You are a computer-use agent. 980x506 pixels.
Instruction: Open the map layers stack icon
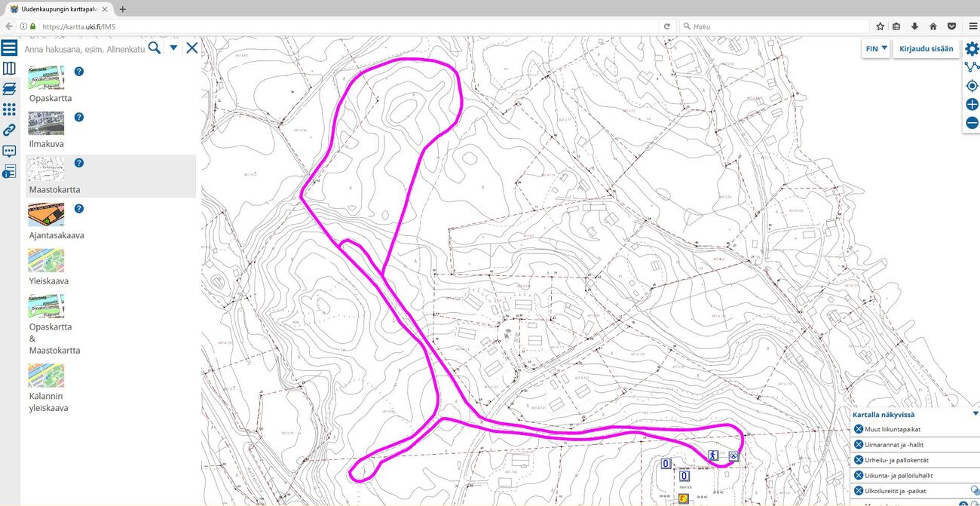point(9,89)
